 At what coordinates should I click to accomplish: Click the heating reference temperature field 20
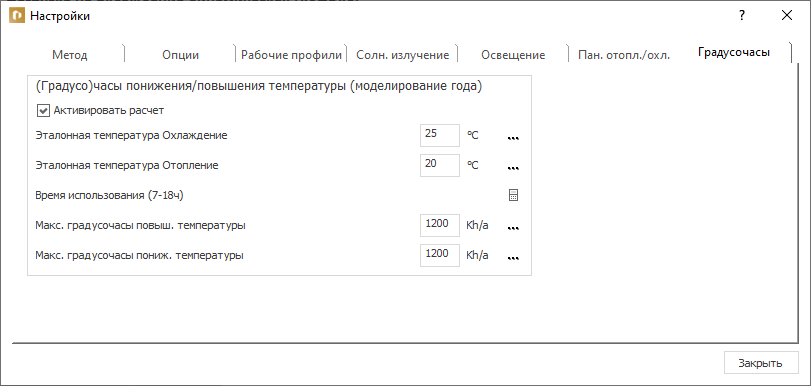440,165
